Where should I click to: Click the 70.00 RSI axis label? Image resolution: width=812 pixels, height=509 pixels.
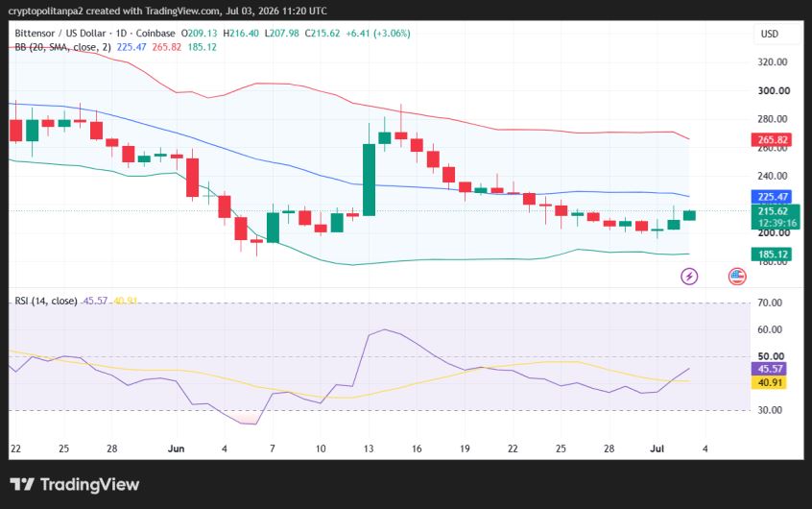tap(770, 303)
